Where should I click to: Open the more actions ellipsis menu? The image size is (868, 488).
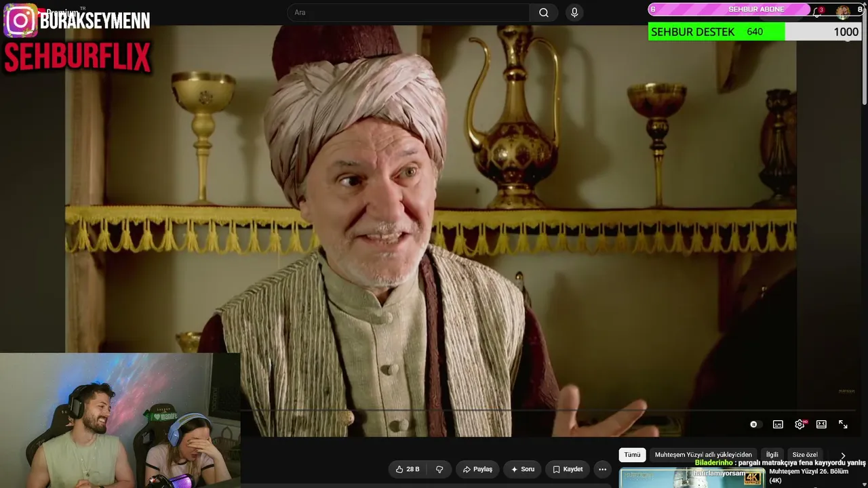pos(602,469)
